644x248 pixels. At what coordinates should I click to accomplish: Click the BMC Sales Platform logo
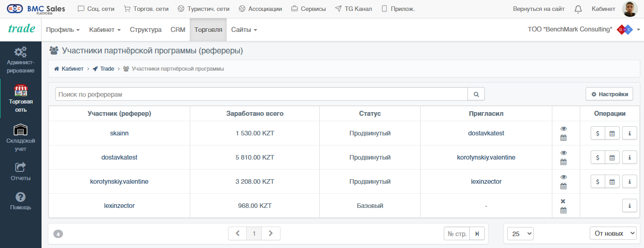tap(36, 9)
